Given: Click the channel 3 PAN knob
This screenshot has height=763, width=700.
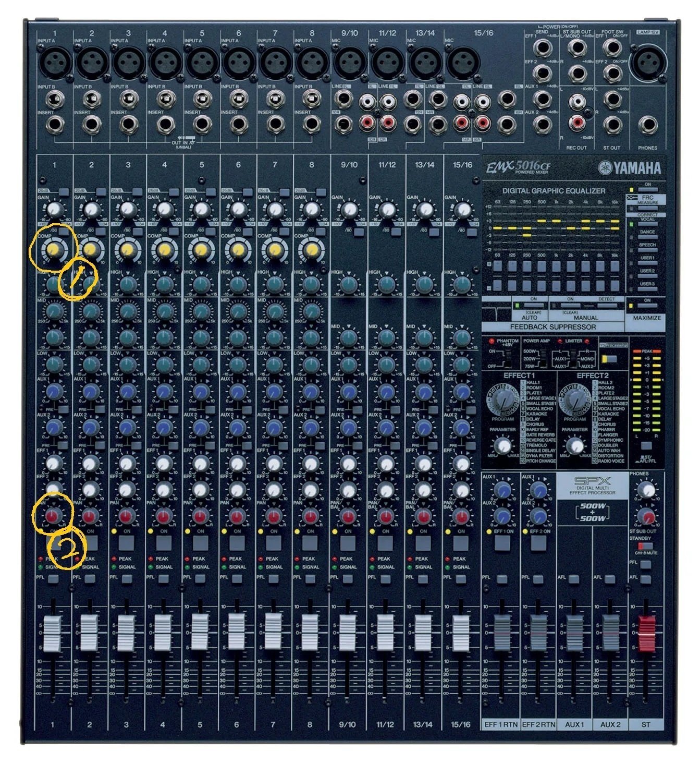Looking at the screenshot, I should pyautogui.click(x=127, y=516).
